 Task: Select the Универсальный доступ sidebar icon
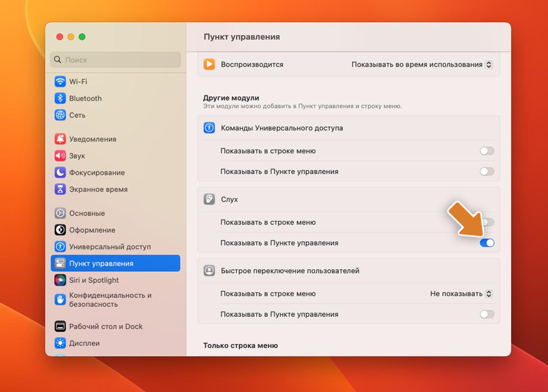point(60,247)
